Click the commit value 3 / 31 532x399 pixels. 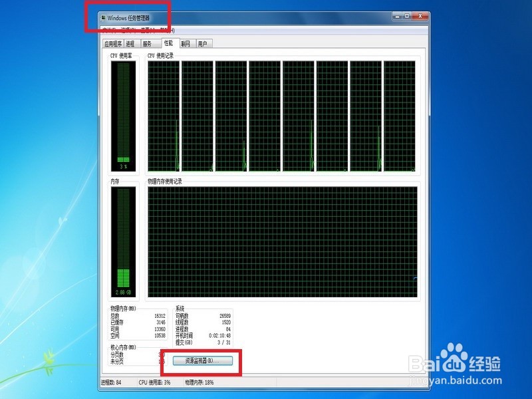(x=224, y=342)
